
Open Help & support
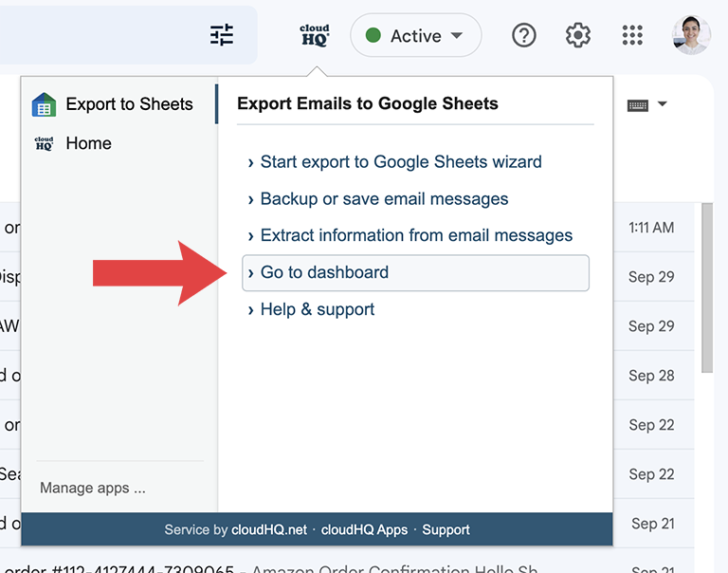click(x=318, y=309)
